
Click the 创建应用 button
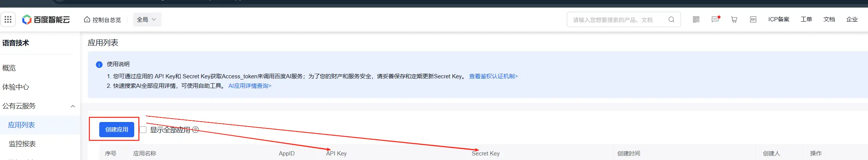tap(117, 130)
